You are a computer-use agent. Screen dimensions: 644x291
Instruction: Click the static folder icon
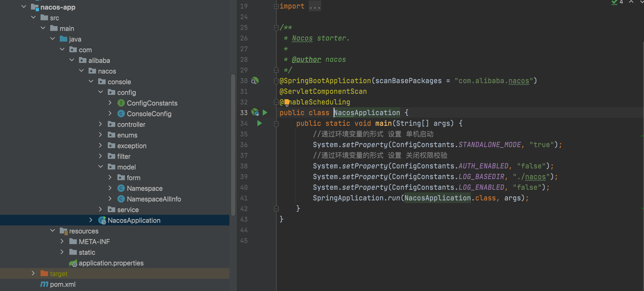pos(73,252)
